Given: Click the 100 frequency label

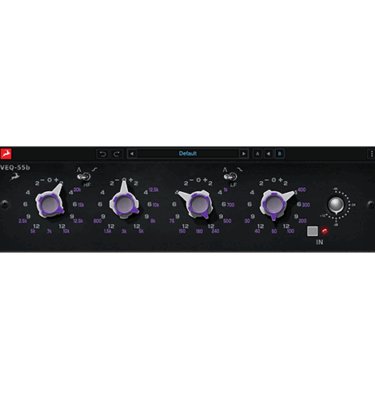Looking at the screenshot, I should click(290, 231).
